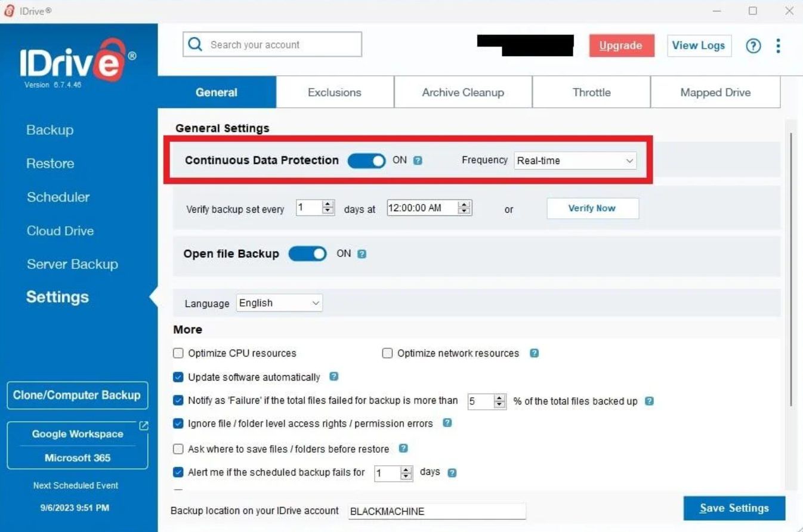Open the Language English dropdown
This screenshot has height=532, width=803.
(279, 303)
